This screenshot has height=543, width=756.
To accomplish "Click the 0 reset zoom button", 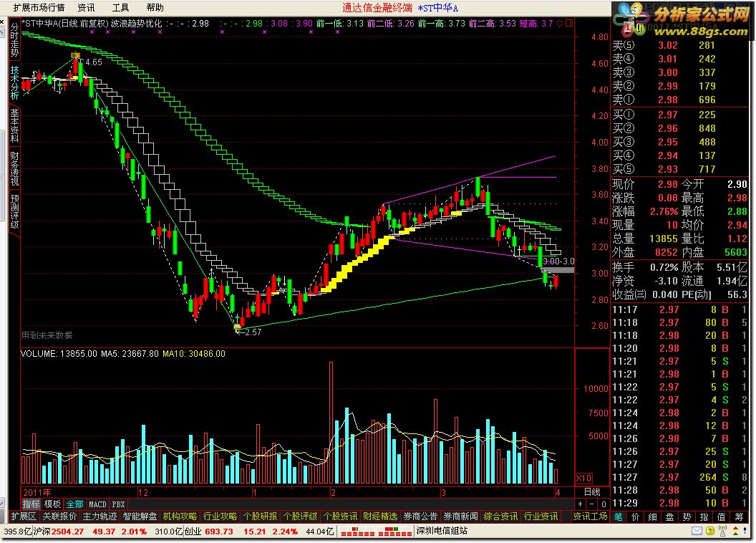I will click(x=604, y=504).
